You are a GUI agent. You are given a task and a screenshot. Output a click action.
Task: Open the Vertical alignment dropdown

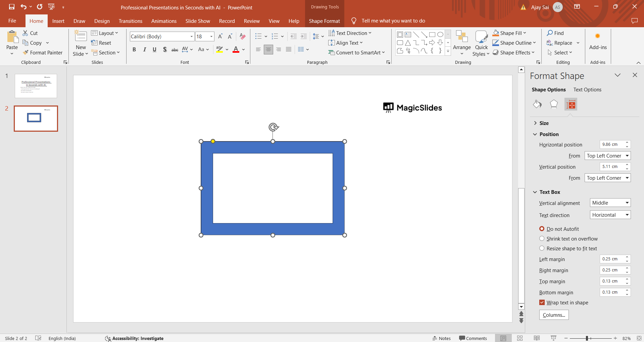(x=610, y=203)
